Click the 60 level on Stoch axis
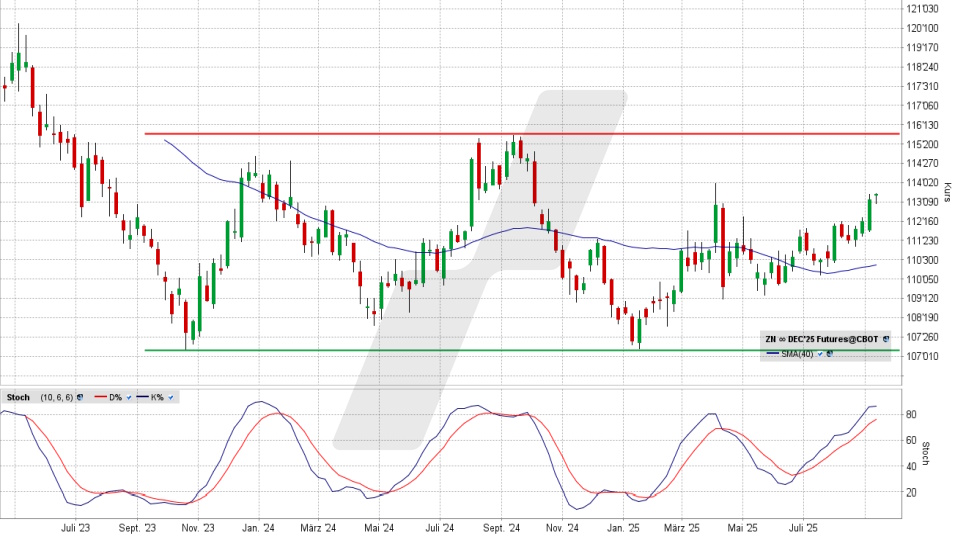This screenshot has height=540, width=960. pyautogui.click(x=911, y=440)
